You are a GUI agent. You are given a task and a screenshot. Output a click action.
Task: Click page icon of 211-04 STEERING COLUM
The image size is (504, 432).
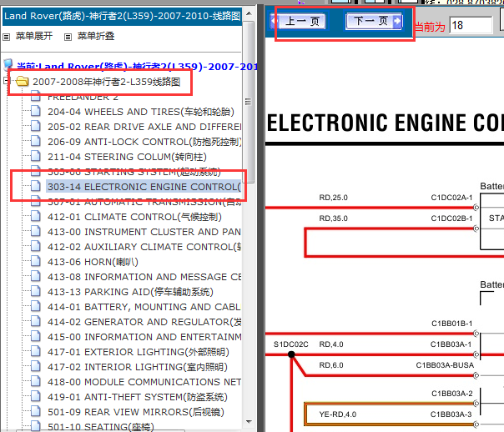pyautogui.click(x=36, y=156)
